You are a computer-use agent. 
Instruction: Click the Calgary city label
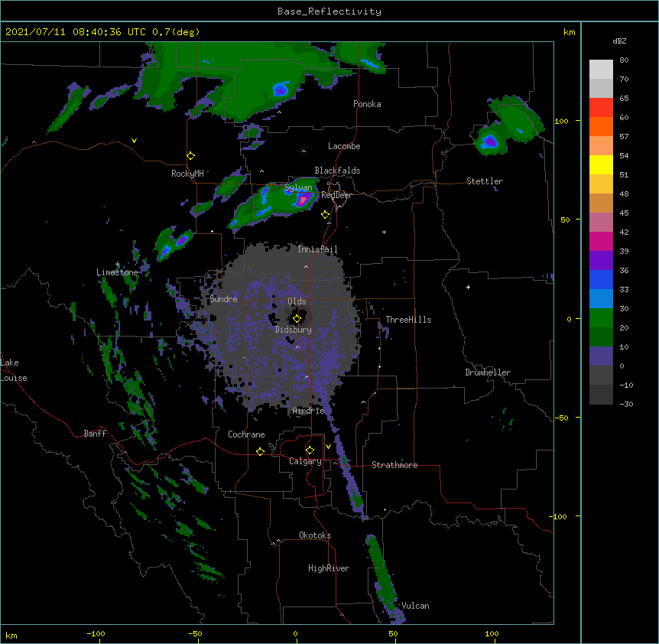pyautogui.click(x=305, y=461)
